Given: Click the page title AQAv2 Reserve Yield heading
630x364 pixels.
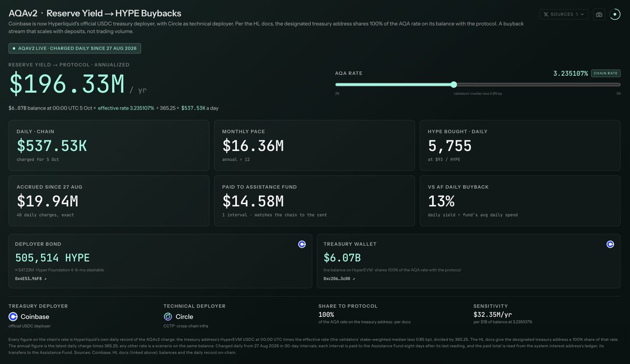Looking at the screenshot, I should [95, 13].
